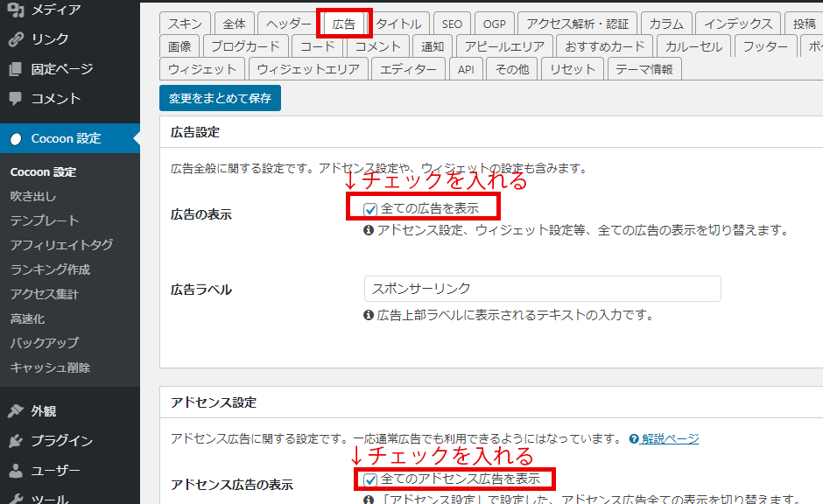Open the テーマ情報 tab
Screen dimensions: 823x504
pos(644,69)
